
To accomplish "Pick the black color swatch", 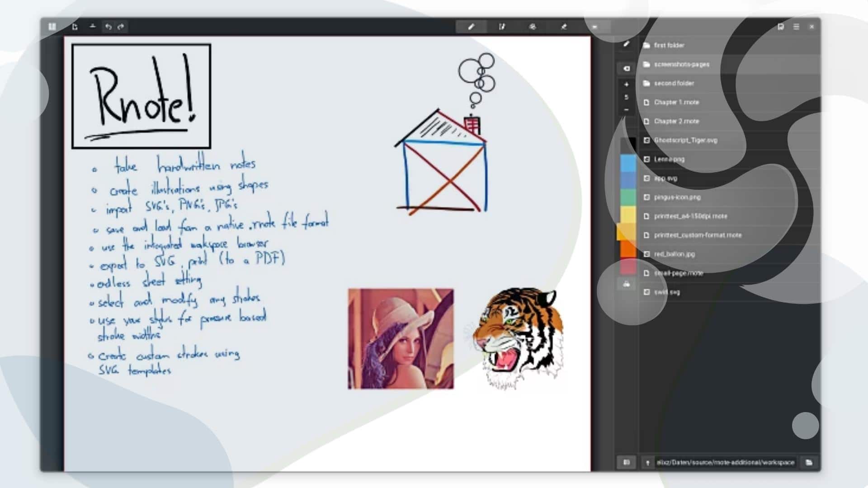I will (628, 145).
